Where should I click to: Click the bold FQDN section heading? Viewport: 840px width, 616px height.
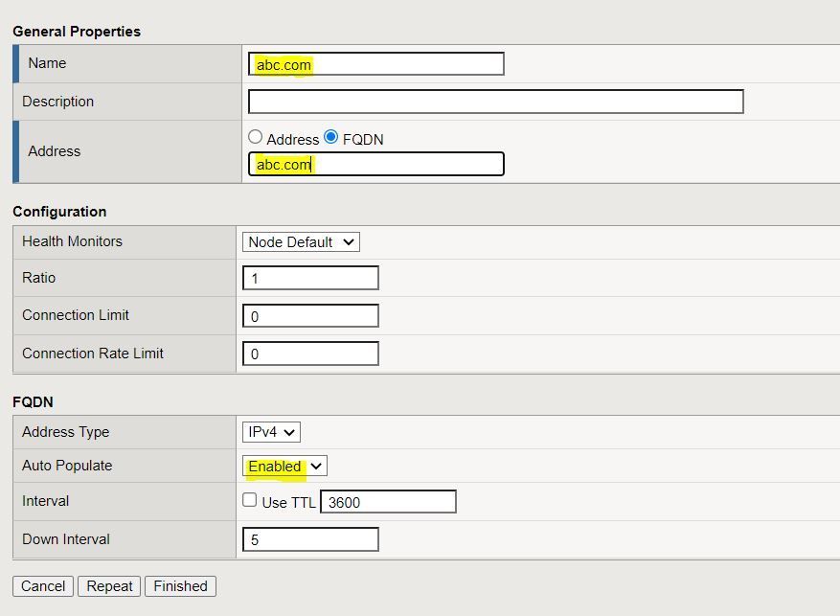pos(32,401)
